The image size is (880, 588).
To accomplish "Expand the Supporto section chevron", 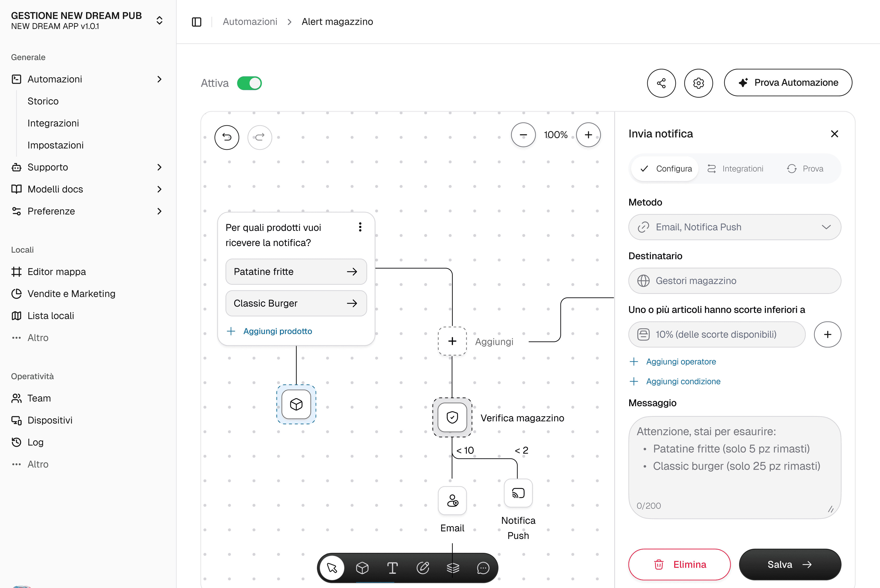I will point(159,167).
